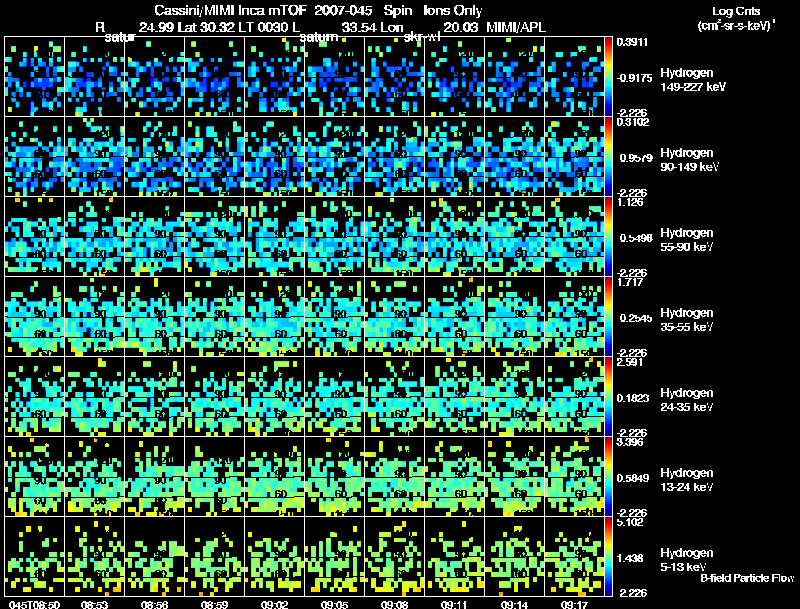Image resolution: width=800 pixels, height=609 pixels.
Task: Click the 08:53 time label
Action: click(94, 605)
